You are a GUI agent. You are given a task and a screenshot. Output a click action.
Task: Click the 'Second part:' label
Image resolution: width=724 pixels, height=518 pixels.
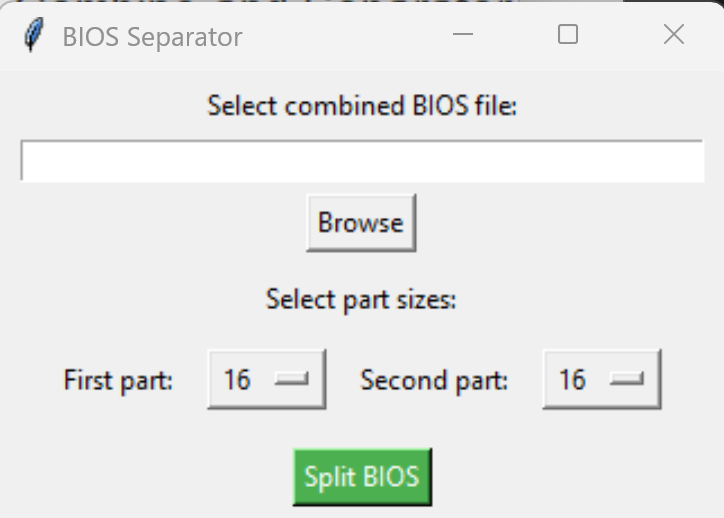point(434,380)
